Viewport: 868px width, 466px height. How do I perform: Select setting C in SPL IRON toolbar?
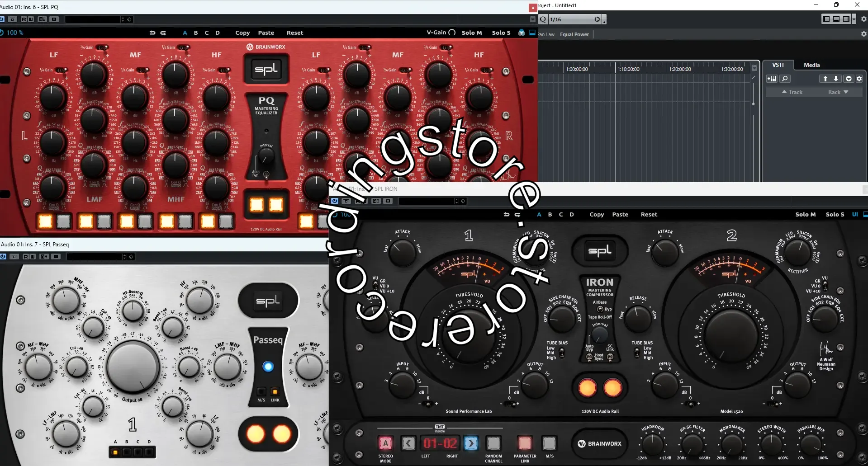point(561,214)
